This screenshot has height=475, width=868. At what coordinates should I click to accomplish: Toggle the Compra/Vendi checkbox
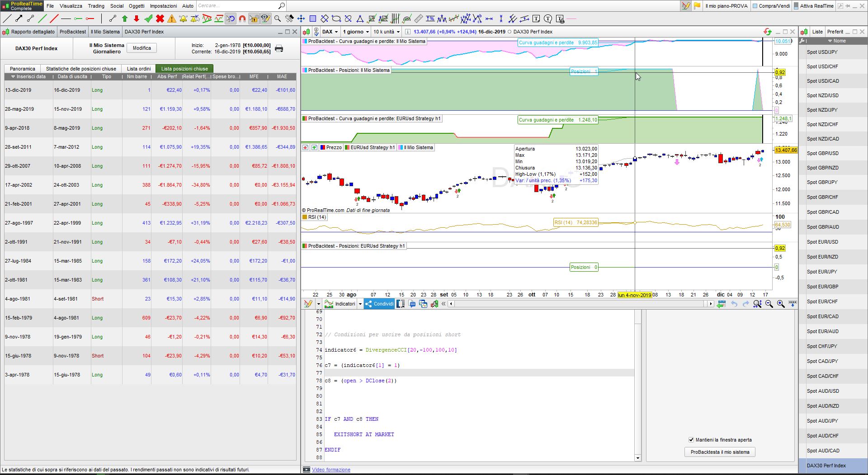(x=755, y=6)
